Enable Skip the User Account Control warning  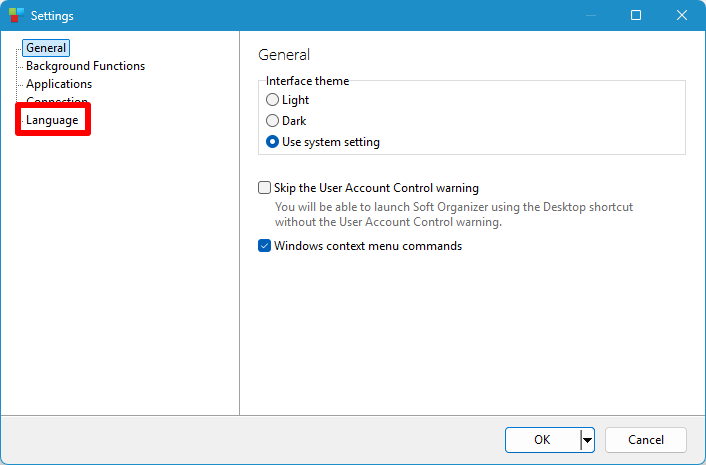[x=265, y=188]
